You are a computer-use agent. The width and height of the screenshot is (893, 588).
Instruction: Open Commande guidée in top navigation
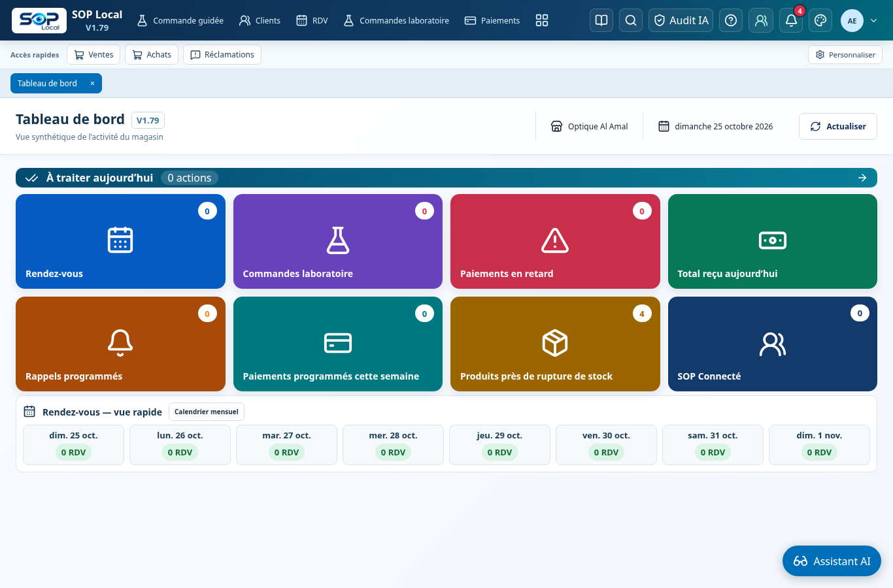pyautogui.click(x=180, y=20)
